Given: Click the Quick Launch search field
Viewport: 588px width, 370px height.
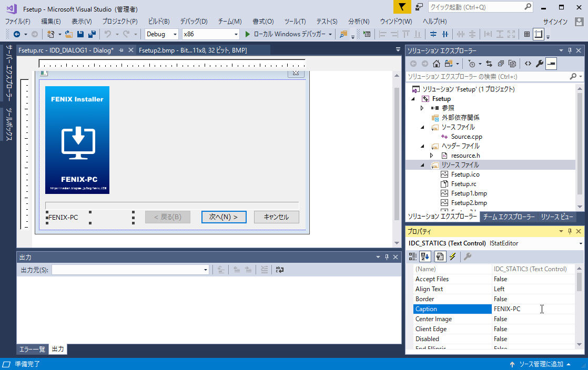Looking at the screenshot, I should [480, 7].
